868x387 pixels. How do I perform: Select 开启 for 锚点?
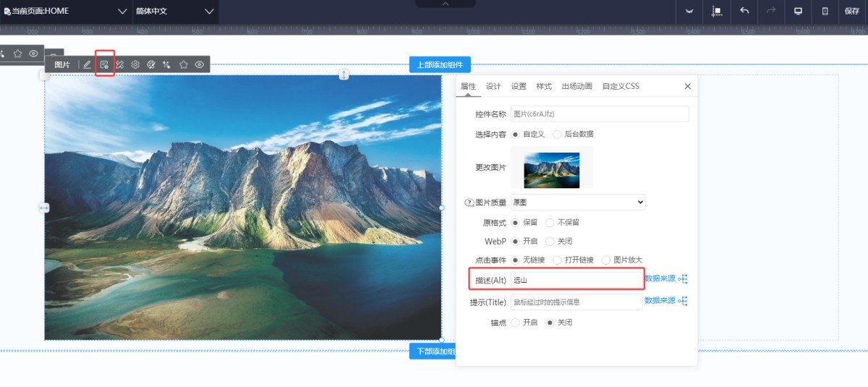click(x=516, y=323)
